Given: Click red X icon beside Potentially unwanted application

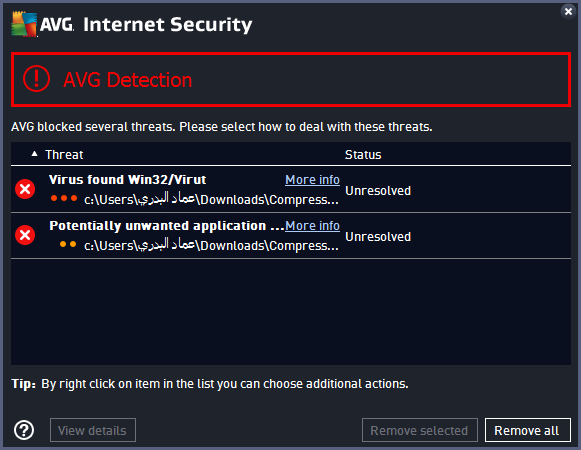Looking at the screenshot, I should tap(25, 235).
